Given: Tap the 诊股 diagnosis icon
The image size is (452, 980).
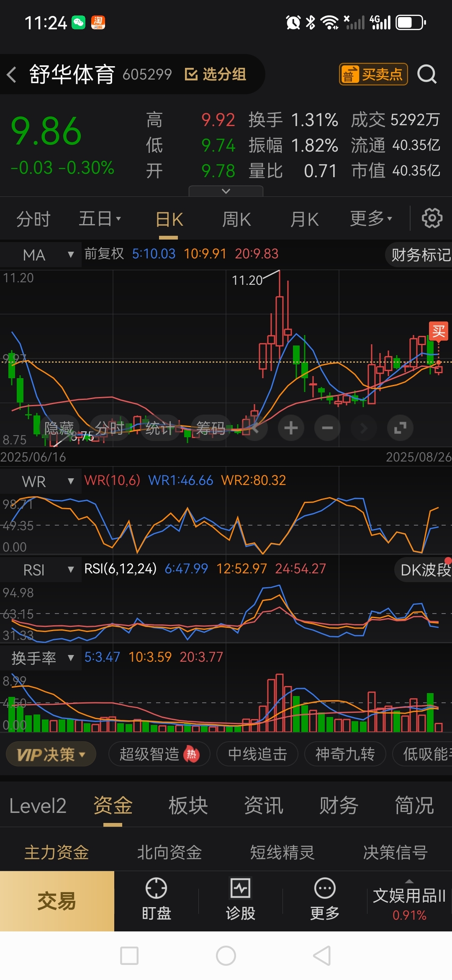Looking at the screenshot, I should coord(241,900).
